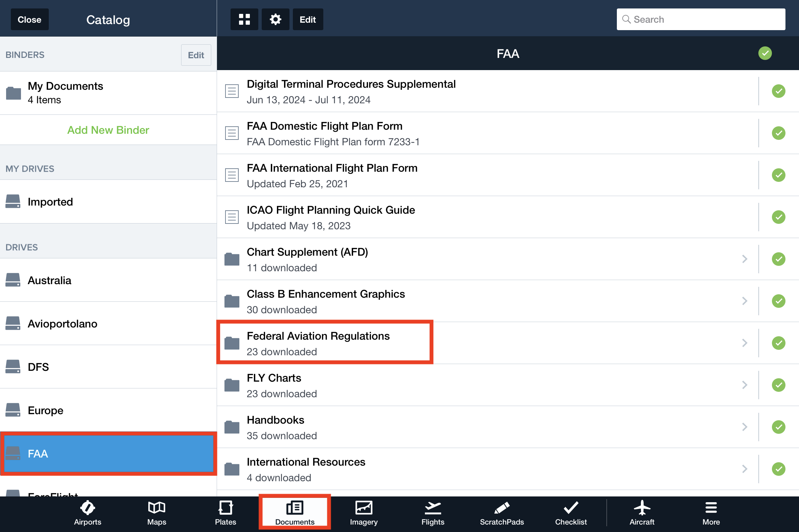
Task: Click the My Documents folder icon
Action: [14, 93]
